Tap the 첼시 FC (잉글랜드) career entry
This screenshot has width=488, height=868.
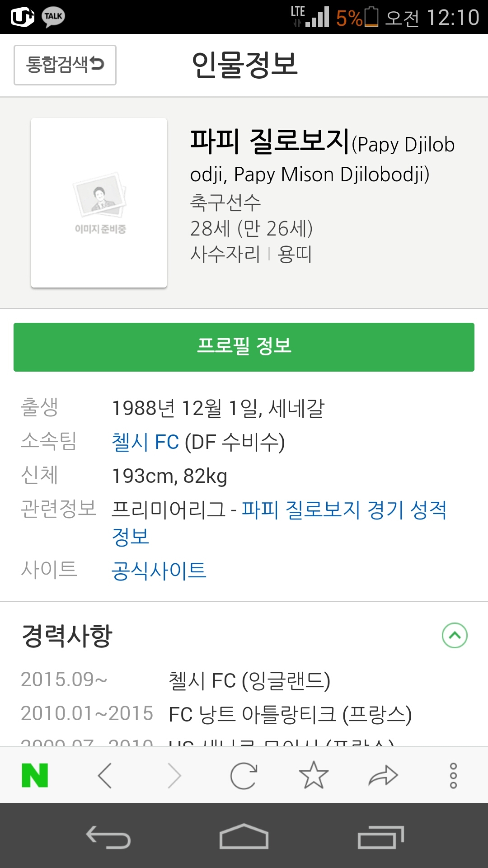point(249,680)
